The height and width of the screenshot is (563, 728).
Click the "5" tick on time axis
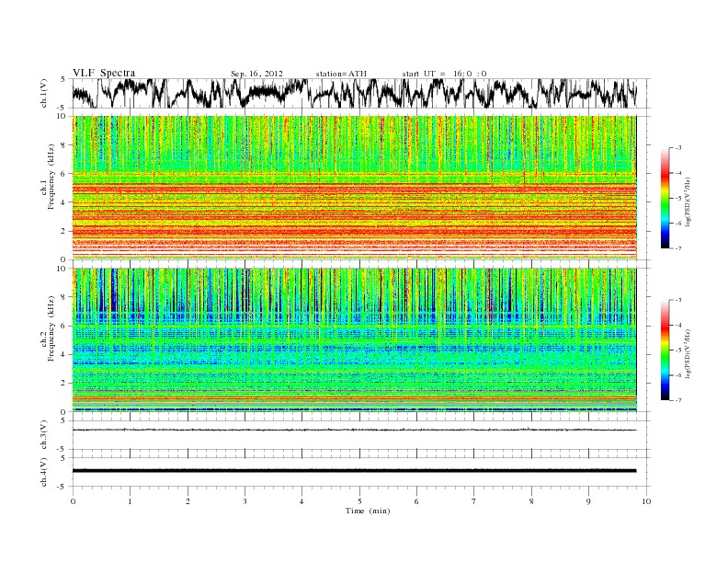[x=359, y=501]
